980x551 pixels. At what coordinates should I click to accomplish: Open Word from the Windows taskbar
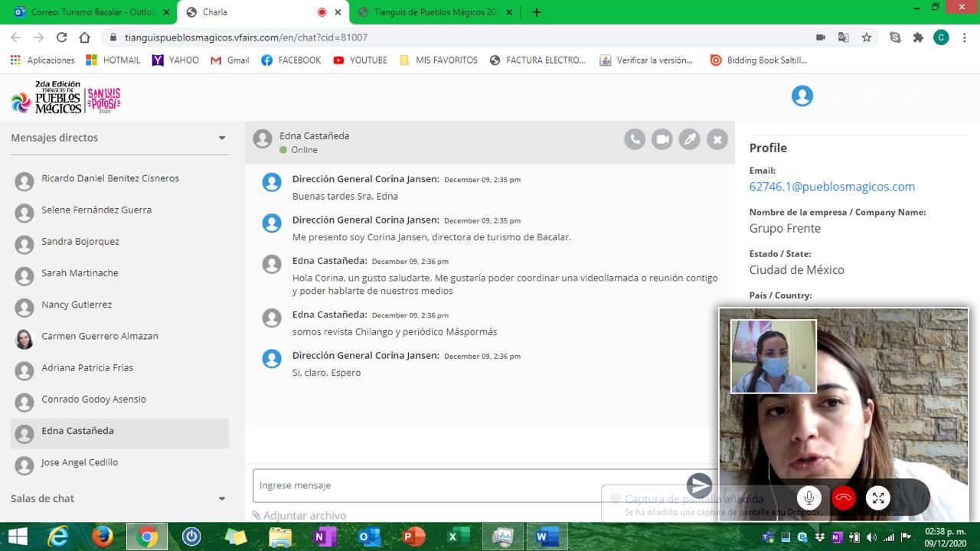point(547,537)
